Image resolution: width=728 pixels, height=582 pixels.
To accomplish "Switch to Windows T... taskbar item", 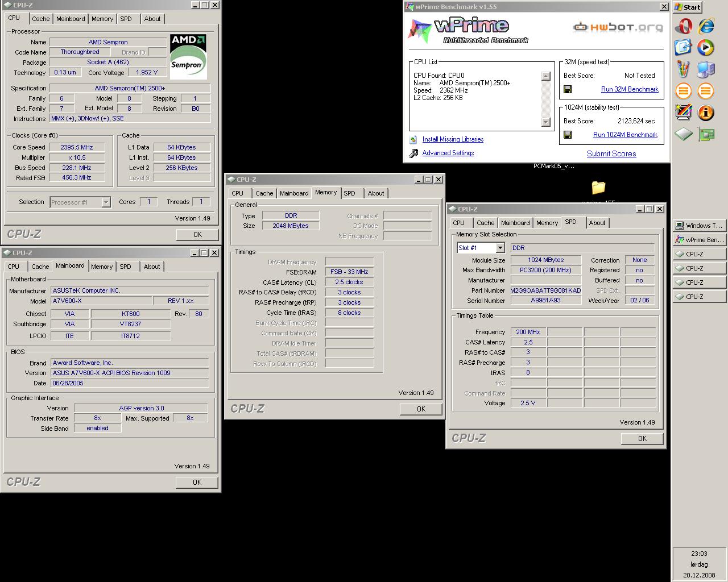I will tap(700, 226).
